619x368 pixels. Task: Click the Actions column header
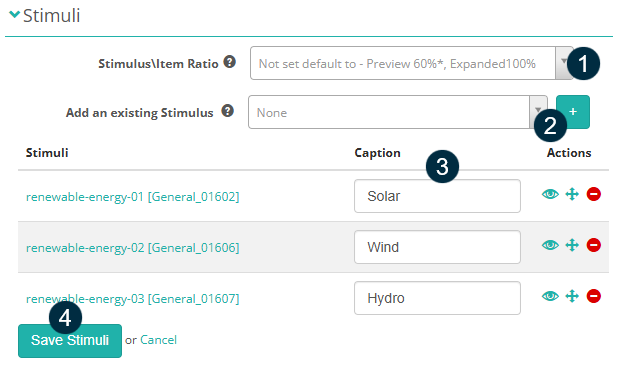(x=569, y=153)
